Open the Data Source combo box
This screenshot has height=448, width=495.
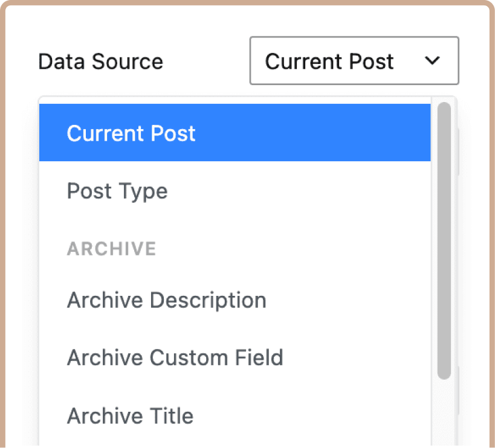coord(354,60)
